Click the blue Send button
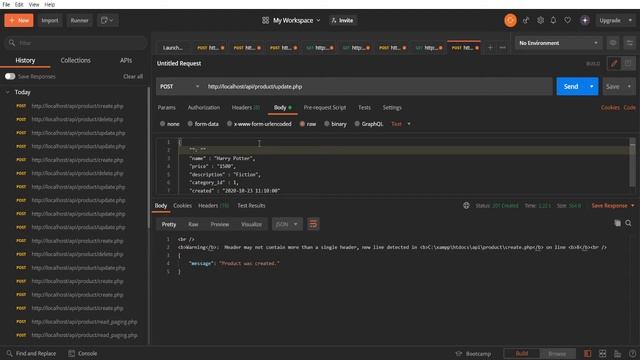 pos(571,87)
